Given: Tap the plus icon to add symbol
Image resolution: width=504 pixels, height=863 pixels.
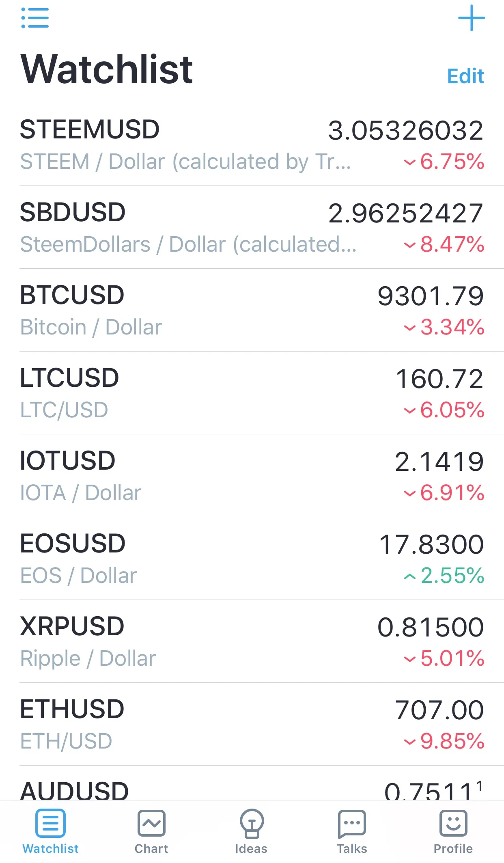Looking at the screenshot, I should click(471, 18).
